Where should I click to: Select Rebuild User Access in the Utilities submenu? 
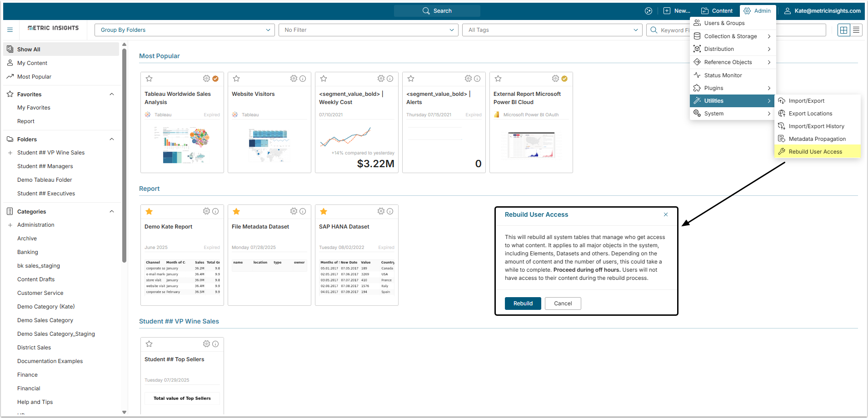click(818, 152)
